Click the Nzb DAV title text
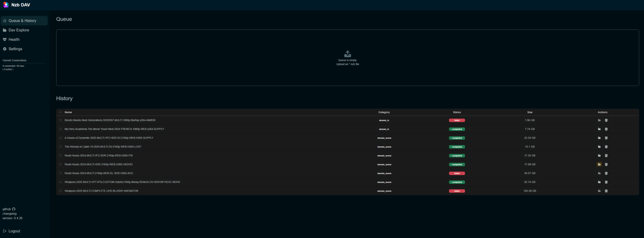The image size is (644, 238). 21,5
